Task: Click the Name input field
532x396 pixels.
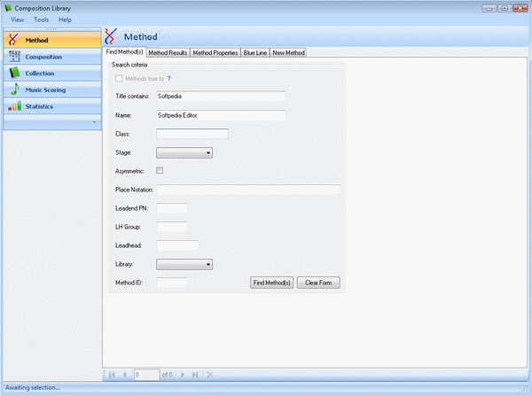Action: 221,115
